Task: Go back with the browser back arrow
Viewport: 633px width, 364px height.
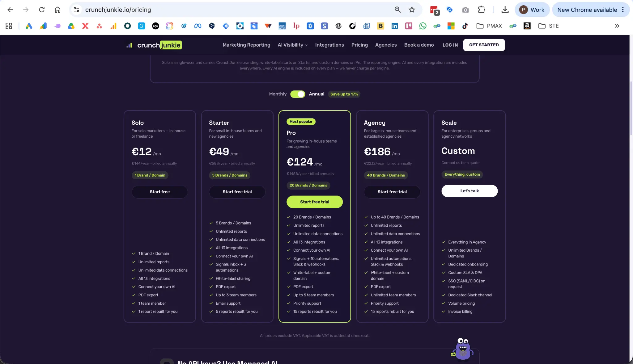Action: (x=10, y=10)
